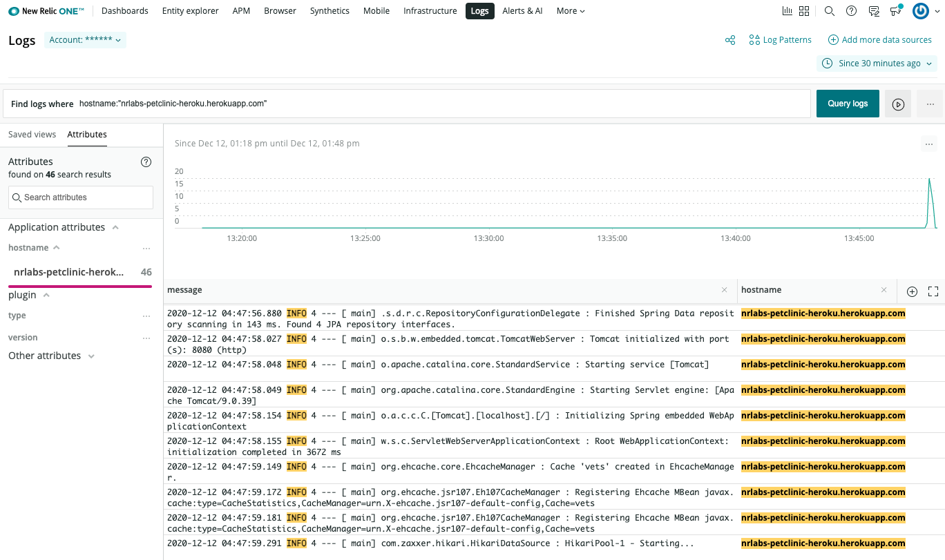Screen dimensions: 945x560
Task: Click the Search attributes field
Action: (x=81, y=197)
